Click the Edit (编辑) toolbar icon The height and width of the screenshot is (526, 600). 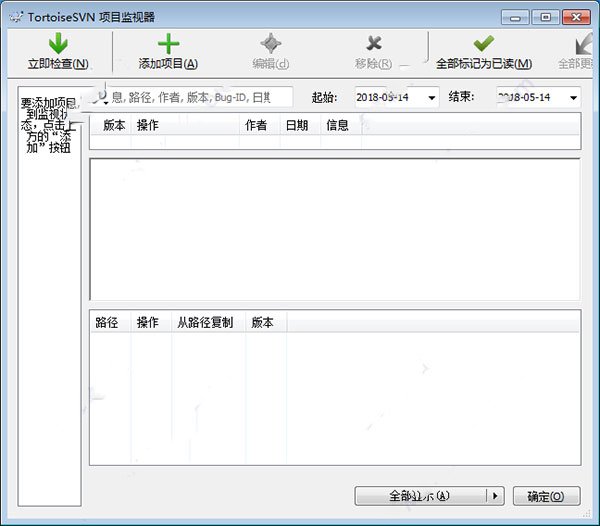coord(271,43)
